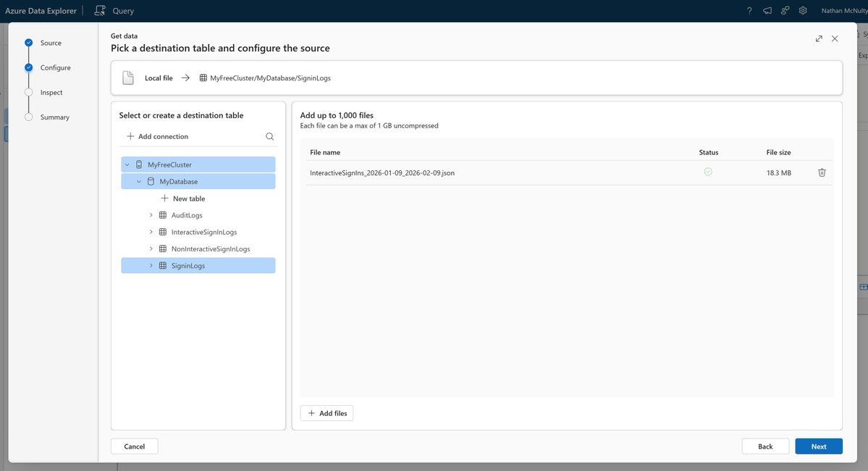Click the AuditLogs table icon

pos(163,215)
